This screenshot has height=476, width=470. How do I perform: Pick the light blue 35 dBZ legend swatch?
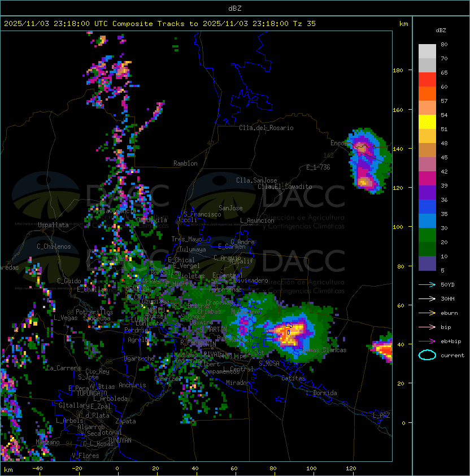point(427,220)
